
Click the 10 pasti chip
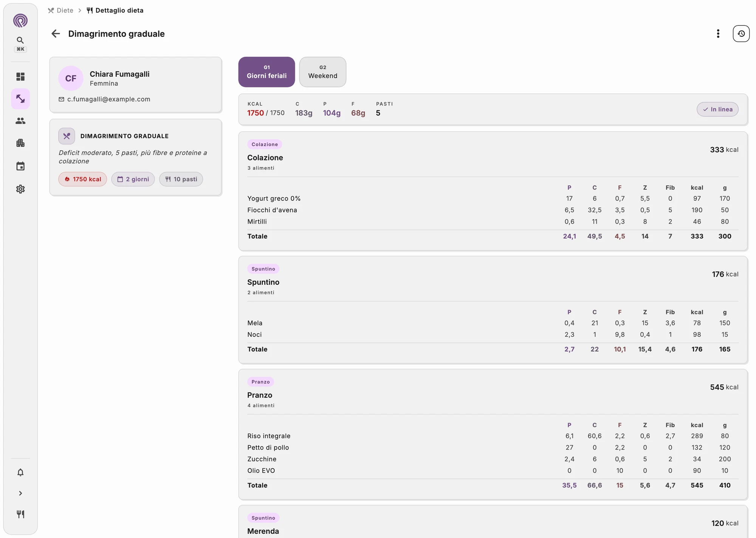tap(181, 179)
